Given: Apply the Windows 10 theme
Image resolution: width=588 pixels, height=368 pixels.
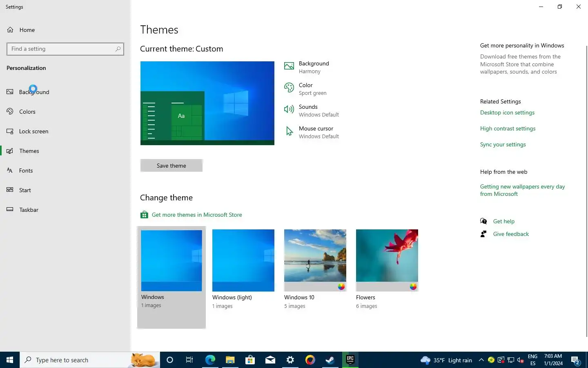Looking at the screenshot, I should (315, 269).
